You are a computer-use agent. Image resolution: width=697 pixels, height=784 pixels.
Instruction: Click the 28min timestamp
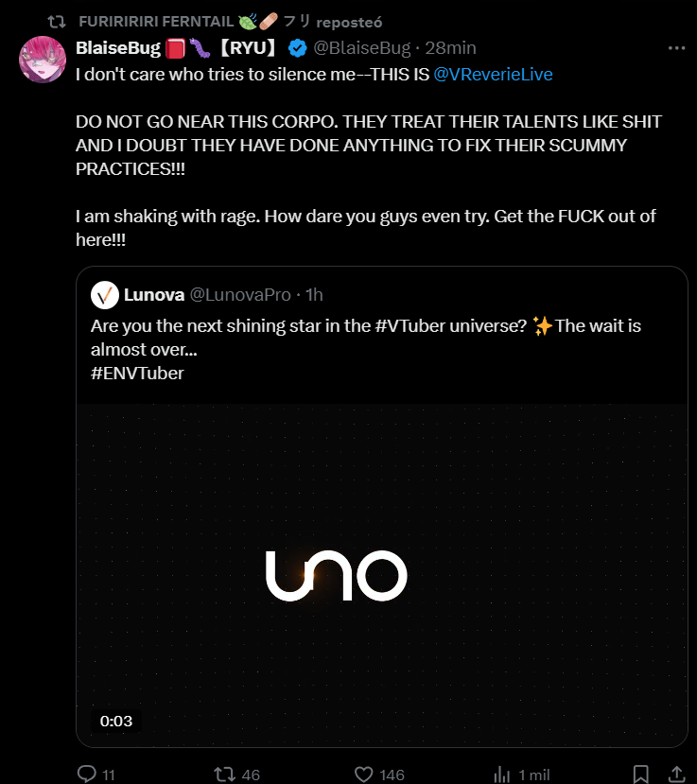tap(450, 48)
